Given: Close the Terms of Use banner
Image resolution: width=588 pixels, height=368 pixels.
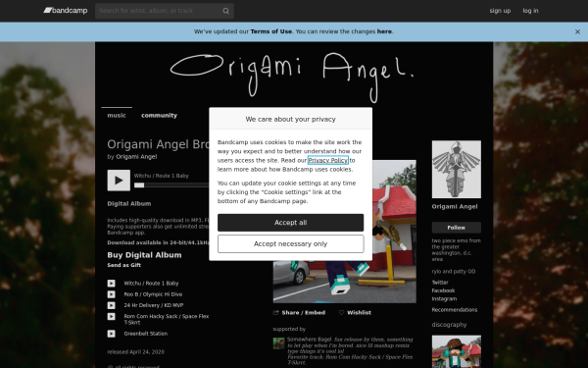Looking at the screenshot, I should (577, 32).
